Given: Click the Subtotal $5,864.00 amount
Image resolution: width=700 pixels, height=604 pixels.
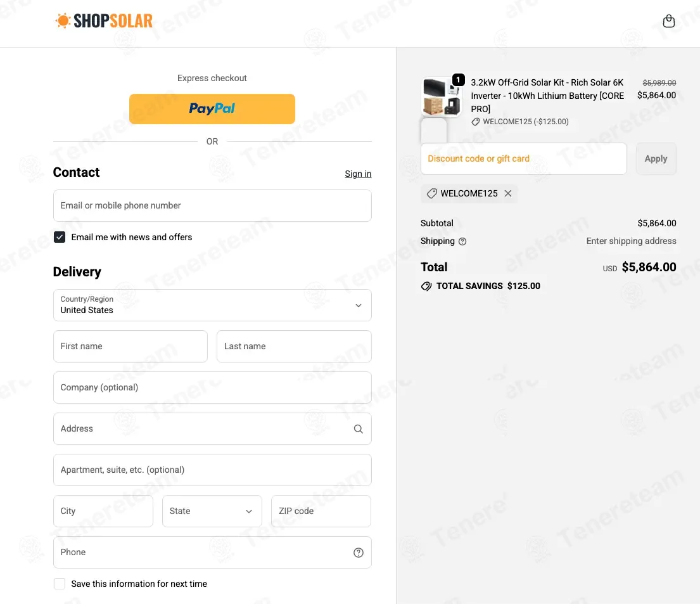Looking at the screenshot, I should [657, 223].
